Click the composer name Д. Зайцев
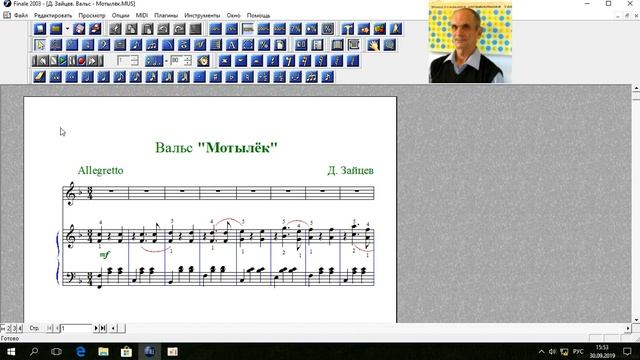 (351, 170)
